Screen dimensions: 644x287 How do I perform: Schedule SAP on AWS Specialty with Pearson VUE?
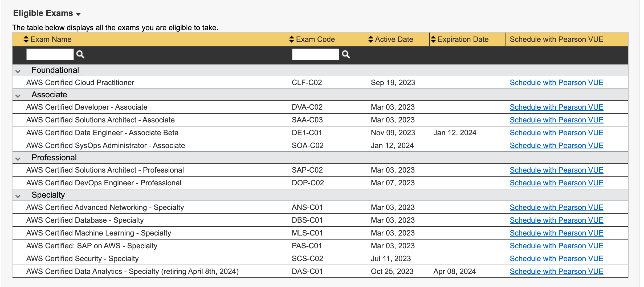pyautogui.click(x=556, y=246)
